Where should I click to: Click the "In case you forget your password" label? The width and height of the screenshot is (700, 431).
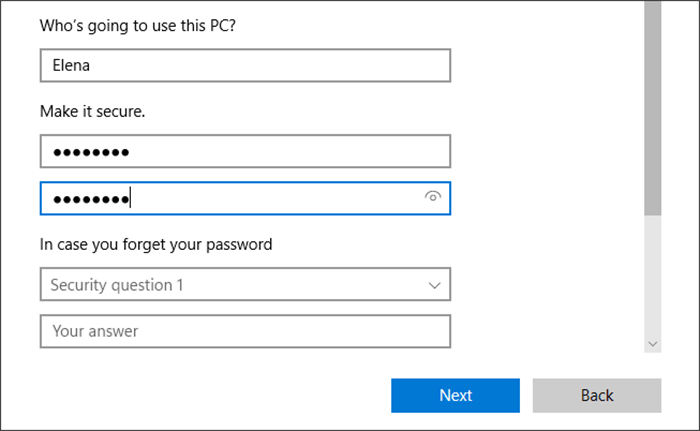(156, 243)
